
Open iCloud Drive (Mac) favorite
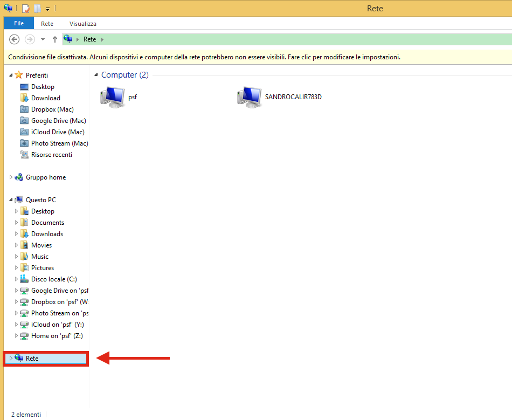[58, 132]
